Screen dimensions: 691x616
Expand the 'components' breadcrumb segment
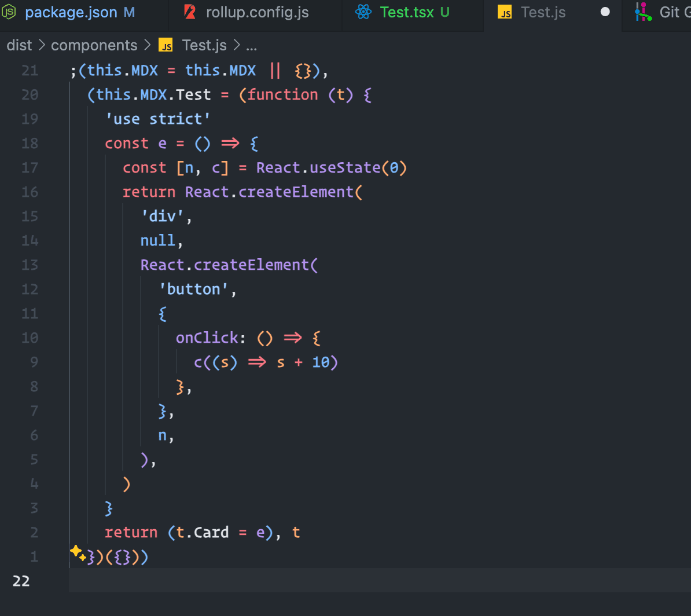[x=94, y=45]
